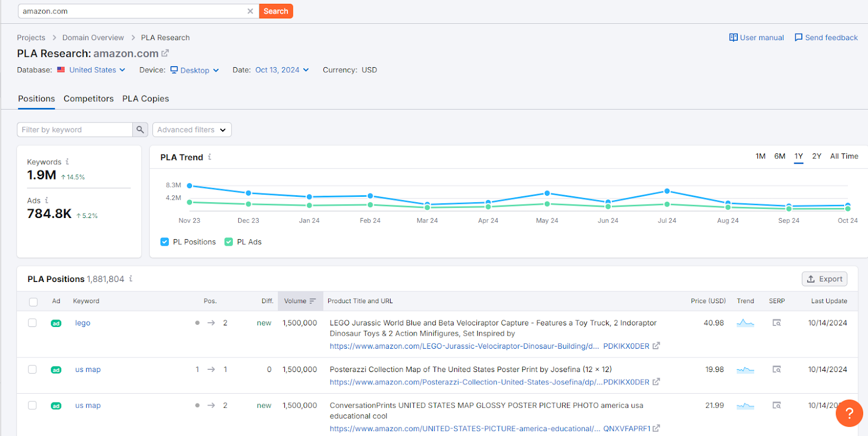Go to Projects breadcrumb
This screenshot has height=436, width=868.
coord(31,37)
